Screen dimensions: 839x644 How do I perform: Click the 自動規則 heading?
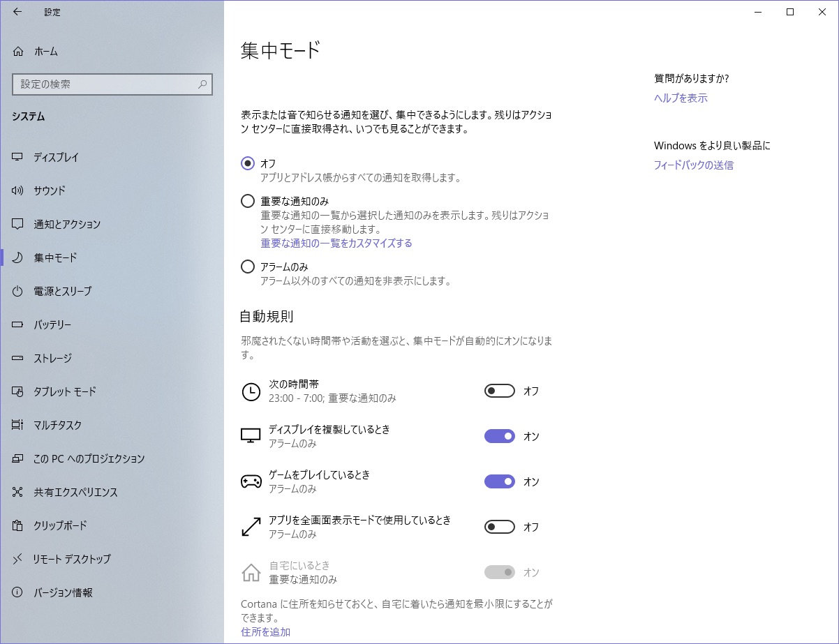(267, 316)
